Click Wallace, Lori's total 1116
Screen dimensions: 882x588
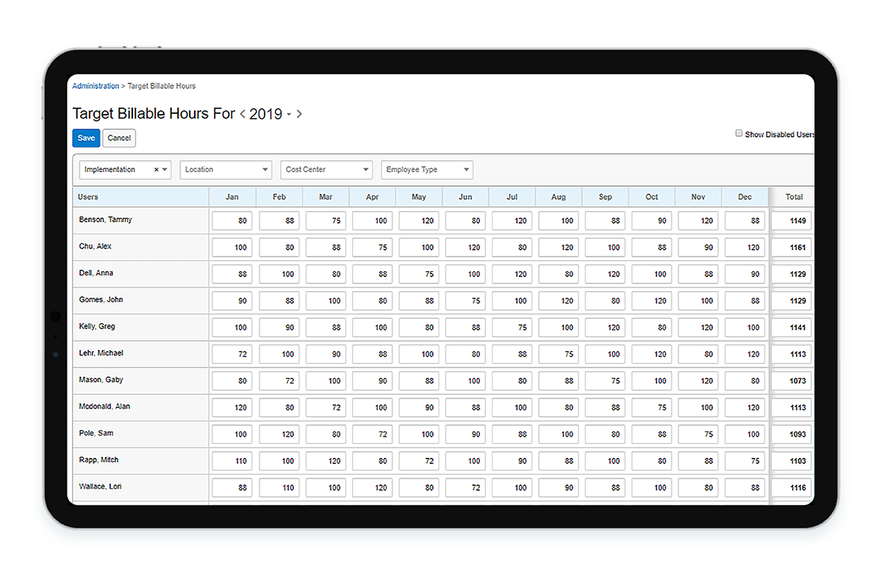click(792, 488)
